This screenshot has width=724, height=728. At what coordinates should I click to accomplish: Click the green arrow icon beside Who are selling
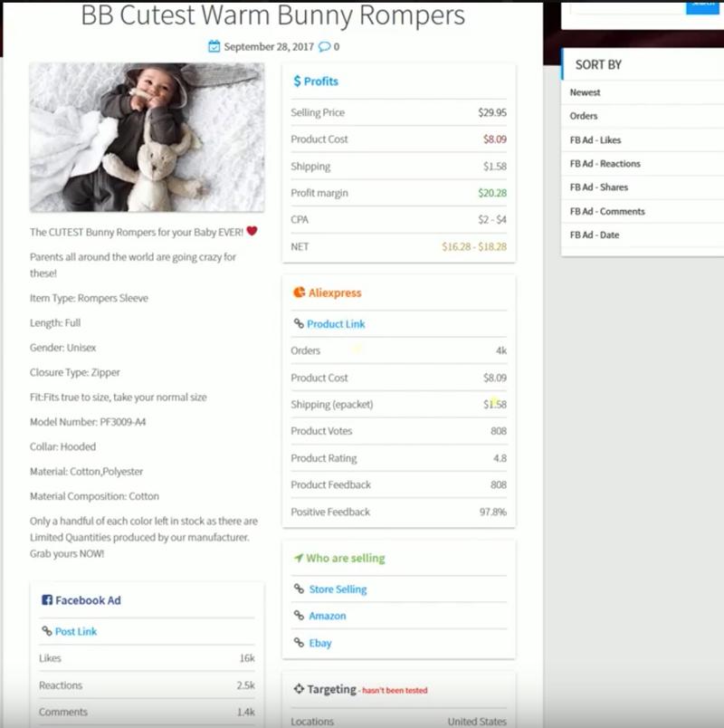(299, 558)
